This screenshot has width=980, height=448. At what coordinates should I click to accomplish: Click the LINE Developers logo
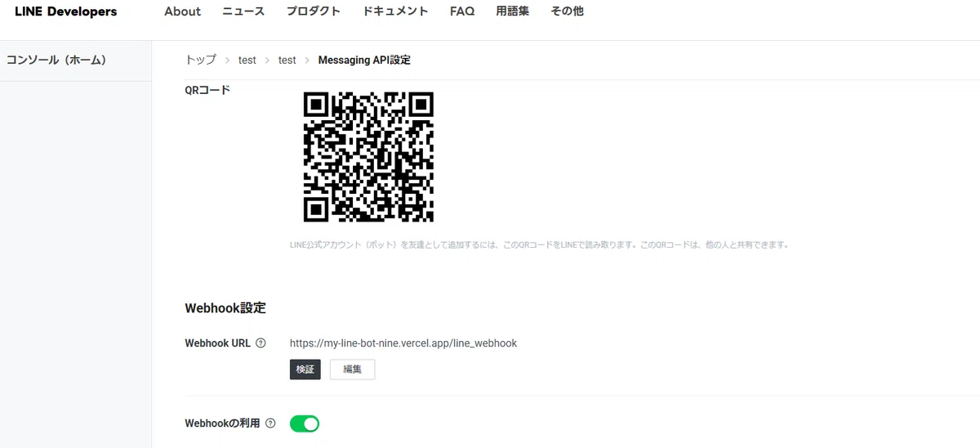pos(65,11)
